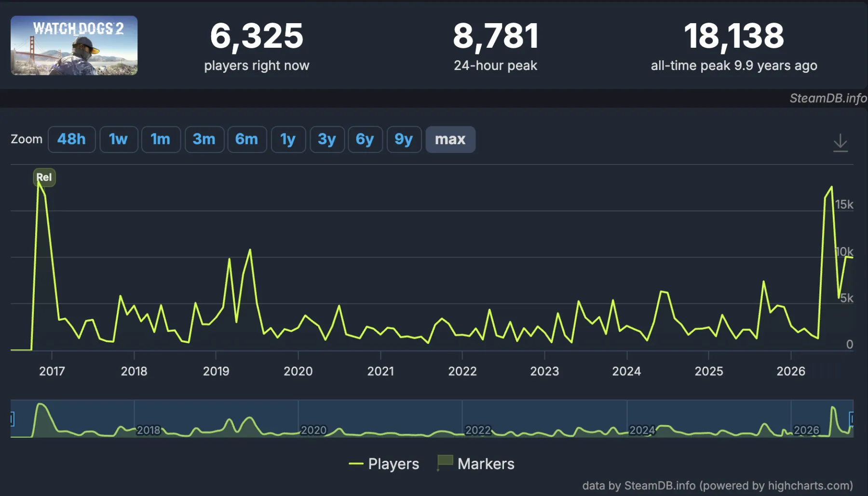Click the 2017 x-axis label
The image size is (868, 496).
click(52, 371)
